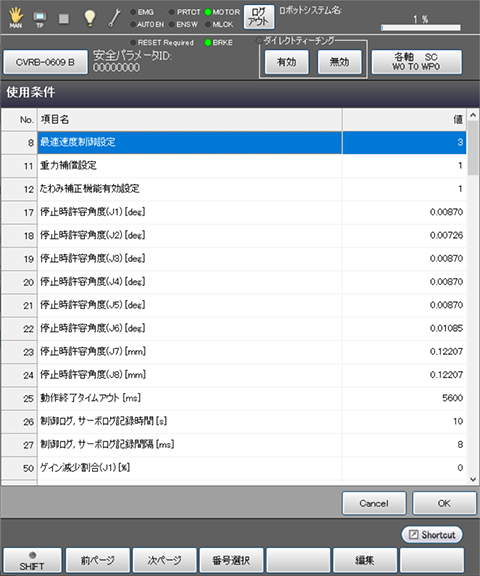Click the gray stop square icon
This screenshot has height=576, width=480.
pos(64,18)
